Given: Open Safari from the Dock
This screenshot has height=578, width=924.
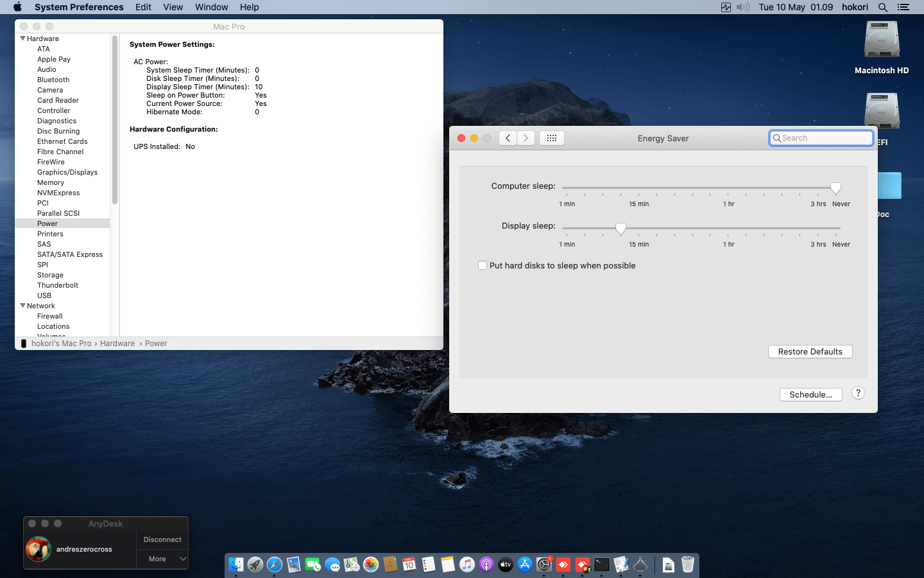Looking at the screenshot, I should [x=275, y=565].
